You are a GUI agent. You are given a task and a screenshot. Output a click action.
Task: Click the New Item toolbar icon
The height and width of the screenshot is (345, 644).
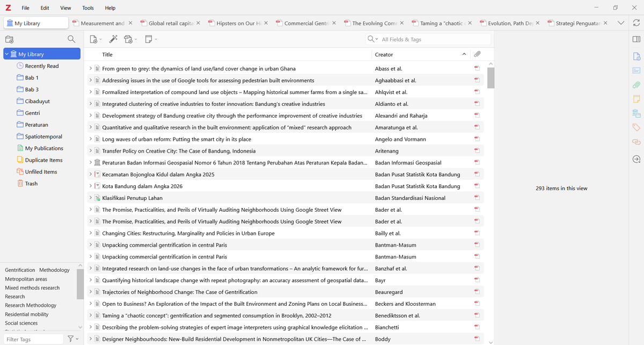coord(94,39)
